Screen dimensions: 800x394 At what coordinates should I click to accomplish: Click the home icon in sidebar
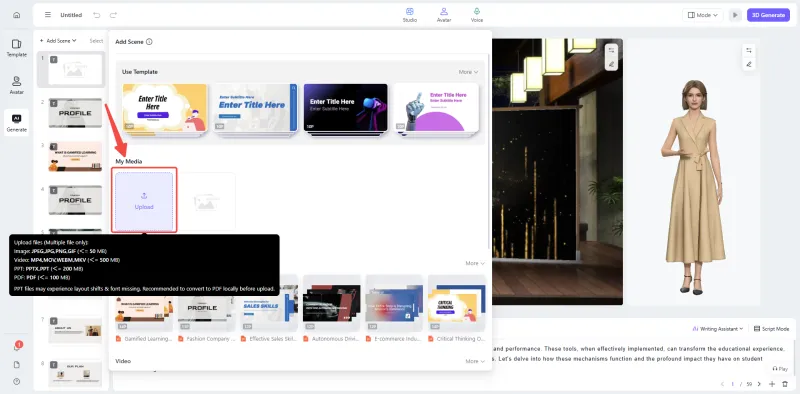tap(16, 15)
